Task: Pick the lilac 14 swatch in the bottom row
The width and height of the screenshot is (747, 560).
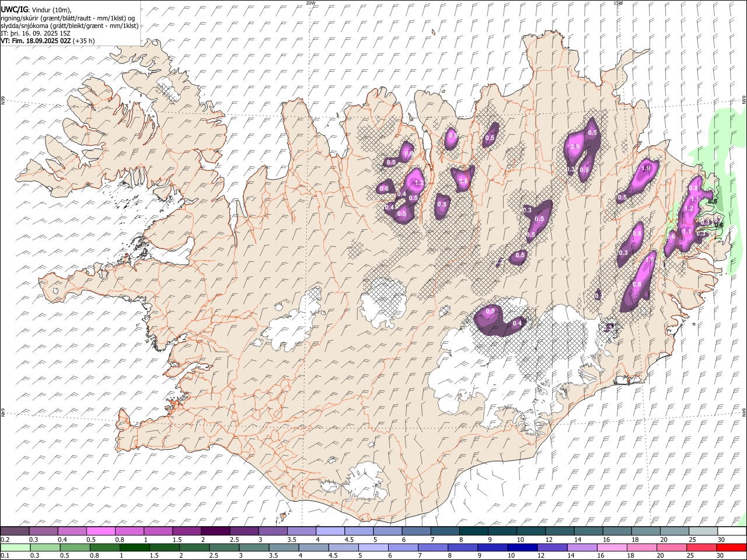Action: (x=581, y=548)
